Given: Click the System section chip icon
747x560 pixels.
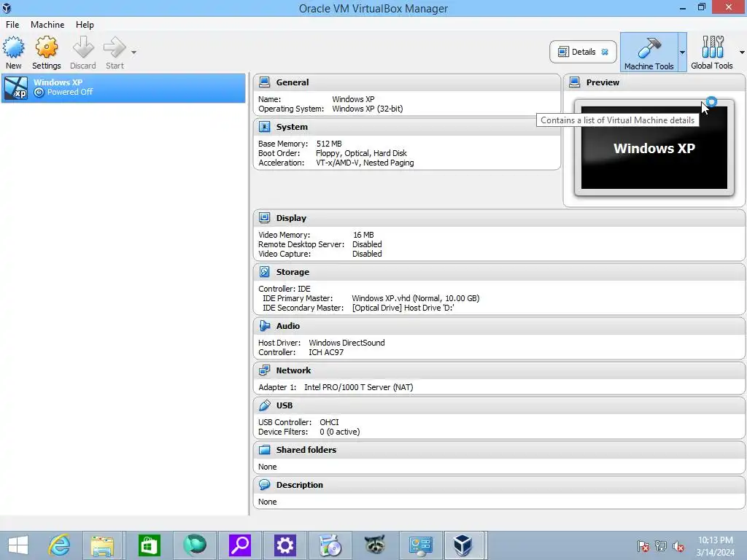Looking at the screenshot, I should [264, 127].
